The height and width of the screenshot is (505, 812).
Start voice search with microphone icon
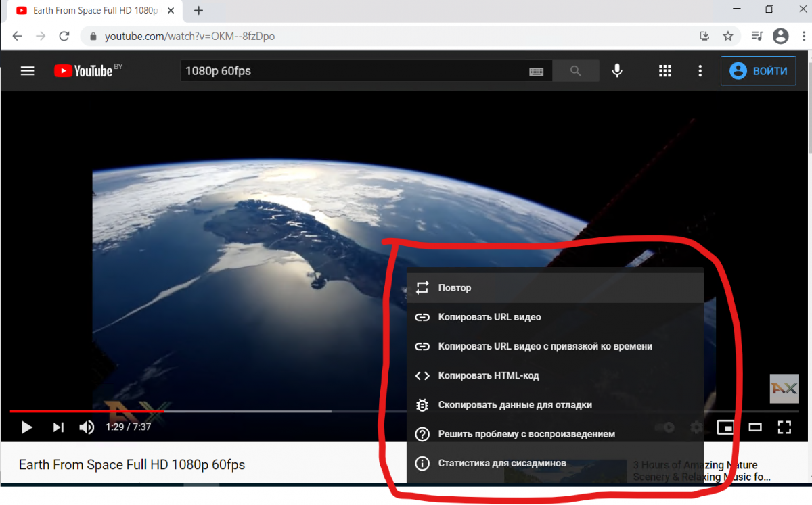(x=617, y=71)
